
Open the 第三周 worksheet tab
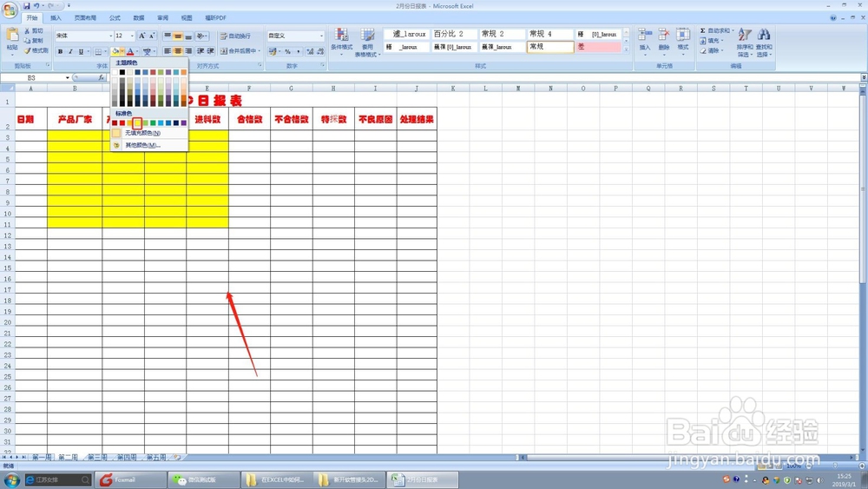tap(97, 458)
